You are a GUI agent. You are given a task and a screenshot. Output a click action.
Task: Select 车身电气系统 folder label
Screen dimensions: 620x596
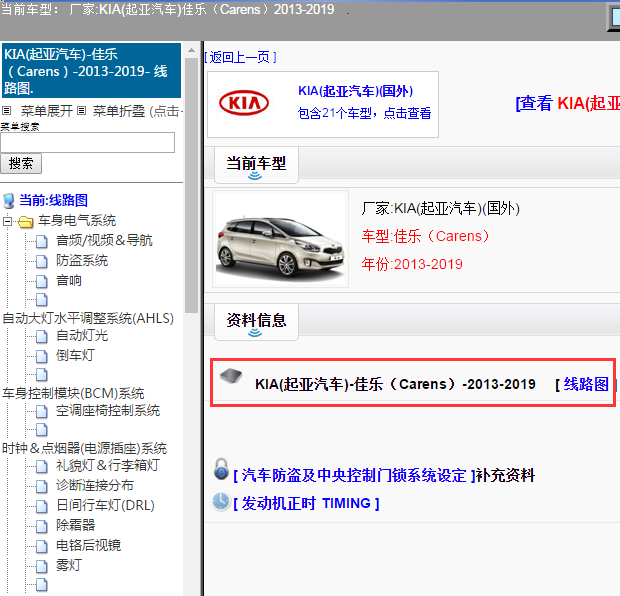(x=77, y=220)
